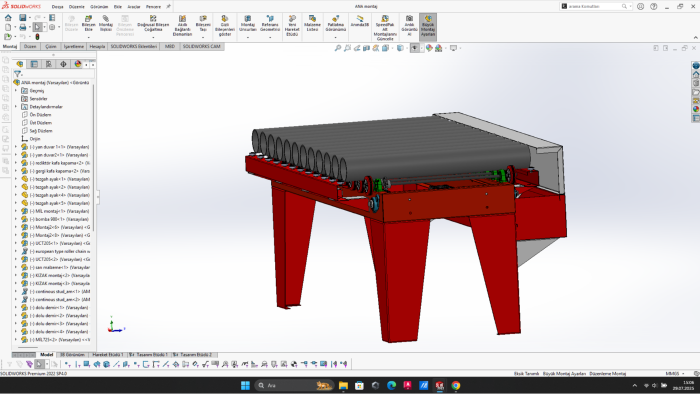Open DimXpertManager crosshair tab

pos(63,64)
